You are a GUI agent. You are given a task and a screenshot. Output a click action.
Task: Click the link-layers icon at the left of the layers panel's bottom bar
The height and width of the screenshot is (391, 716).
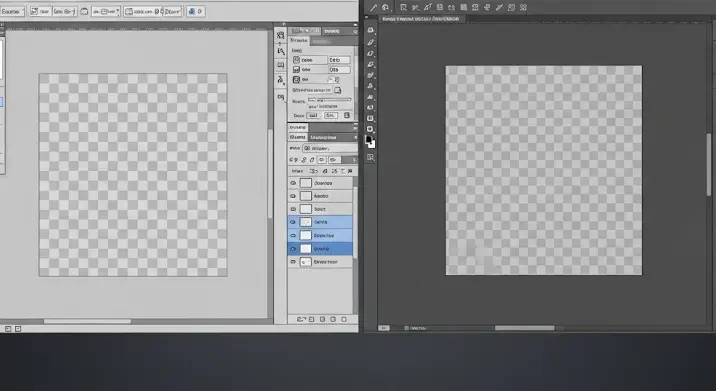point(301,319)
